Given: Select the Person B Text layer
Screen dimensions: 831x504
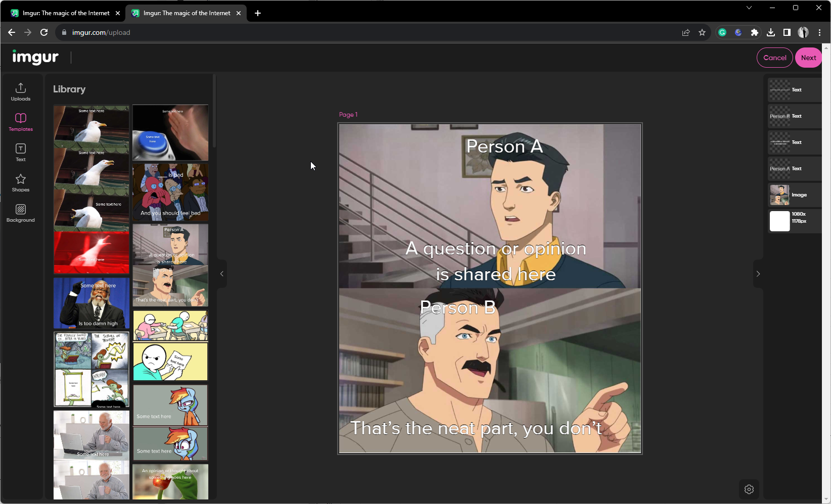Looking at the screenshot, I should [795, 116].
